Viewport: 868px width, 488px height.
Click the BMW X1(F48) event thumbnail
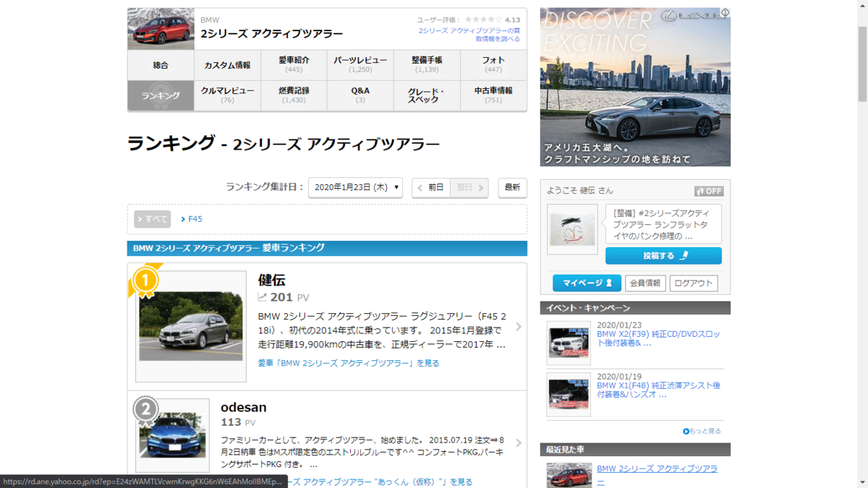pyautogui.click(x=569, y=395)
